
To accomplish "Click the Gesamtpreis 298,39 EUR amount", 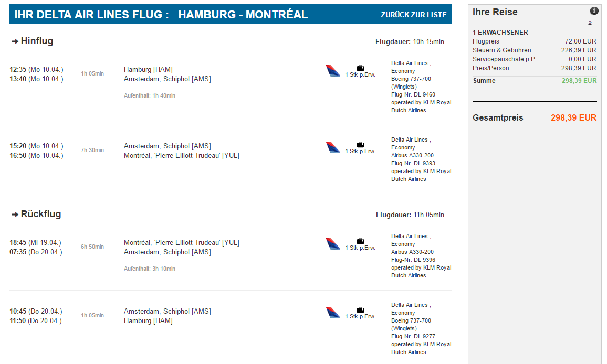I will 573,117.
